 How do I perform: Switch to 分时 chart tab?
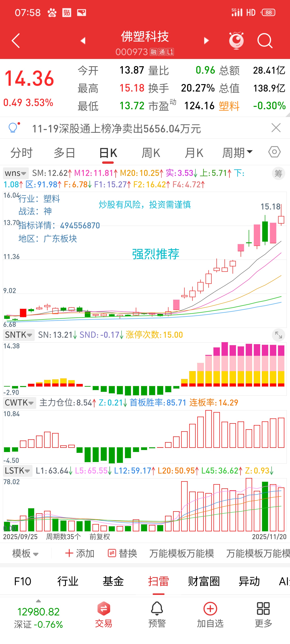coord(22,153)
